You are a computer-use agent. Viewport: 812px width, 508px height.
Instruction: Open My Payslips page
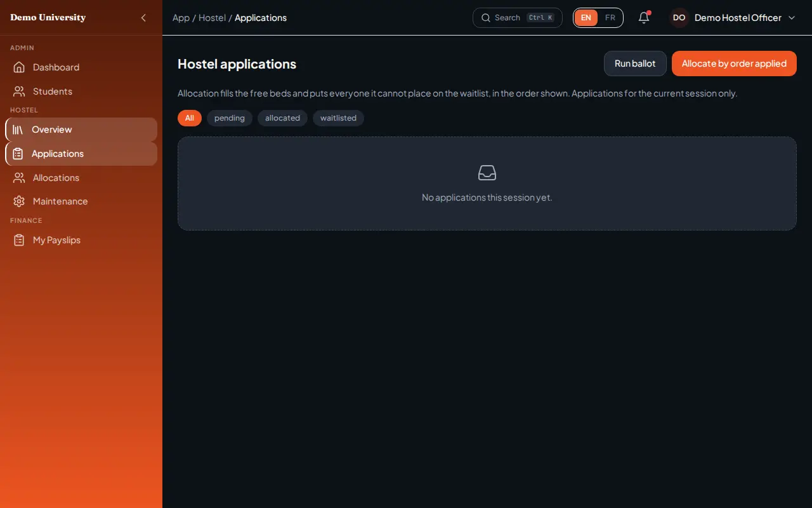tap(81, 240)
